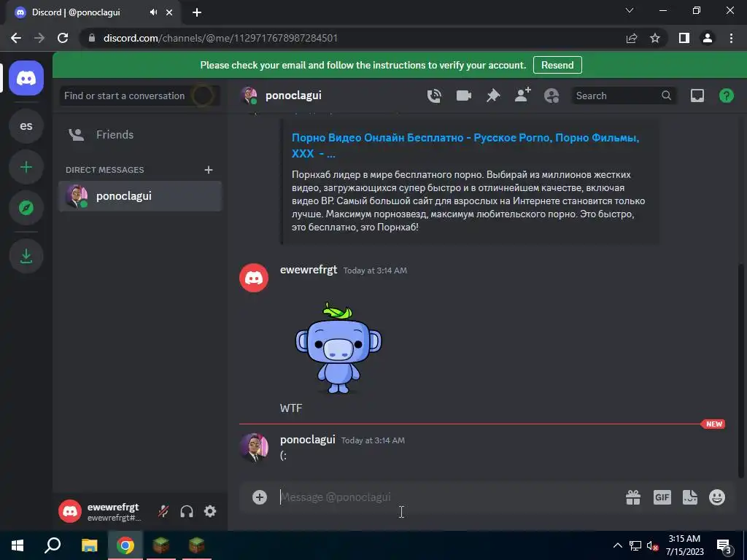The height and width of the screenshot is (560, 747).
Task: Click ewewrefrgt username in message
Action: pos(309,270)
